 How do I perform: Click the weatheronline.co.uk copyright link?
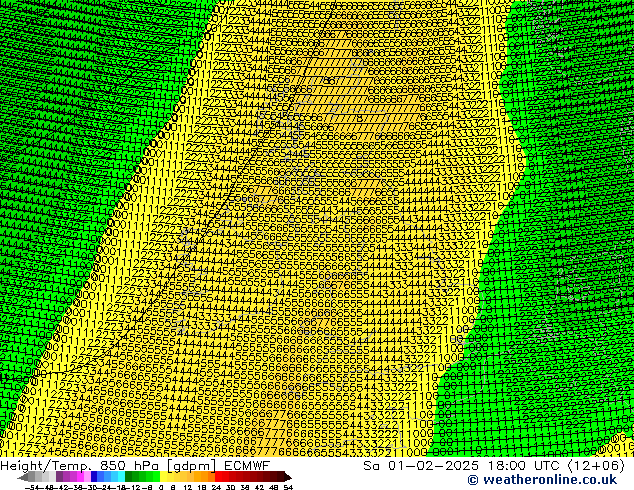point(542,480)
